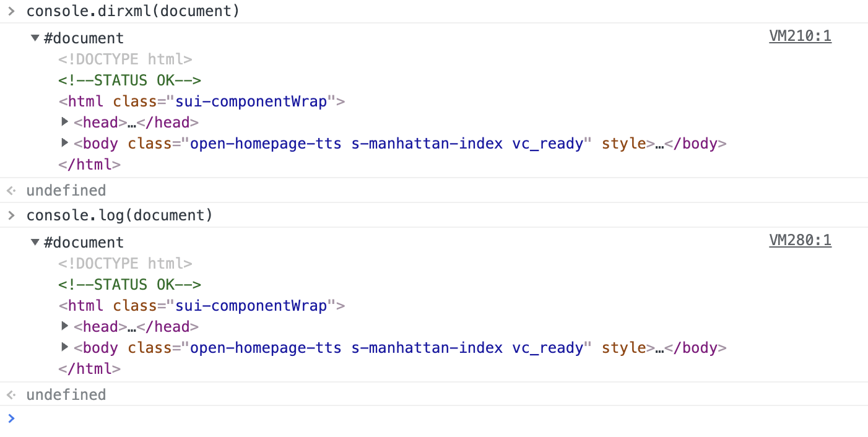Select the first STATUS OK comment node
The image size is (868, 437).
tap(129, 80)
